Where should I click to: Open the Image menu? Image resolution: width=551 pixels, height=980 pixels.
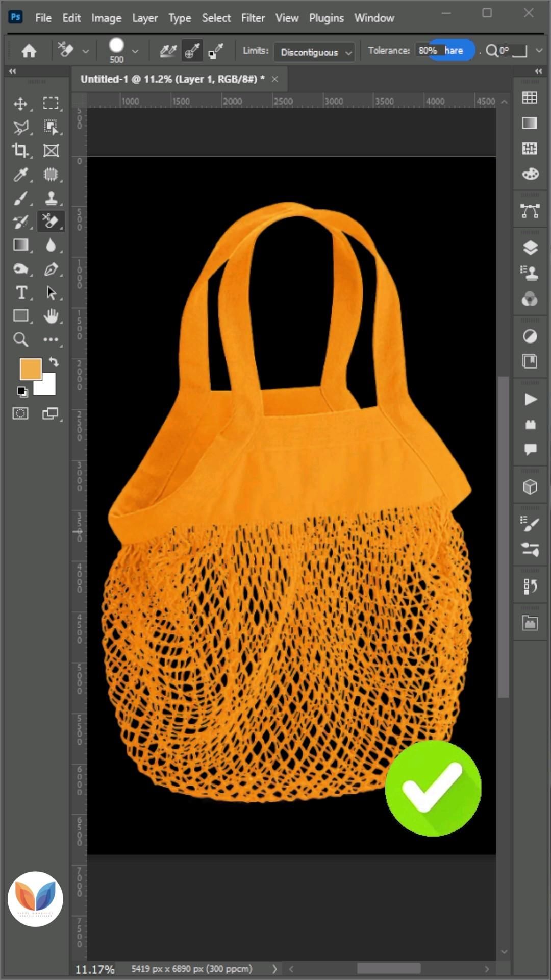coord(106,18)
